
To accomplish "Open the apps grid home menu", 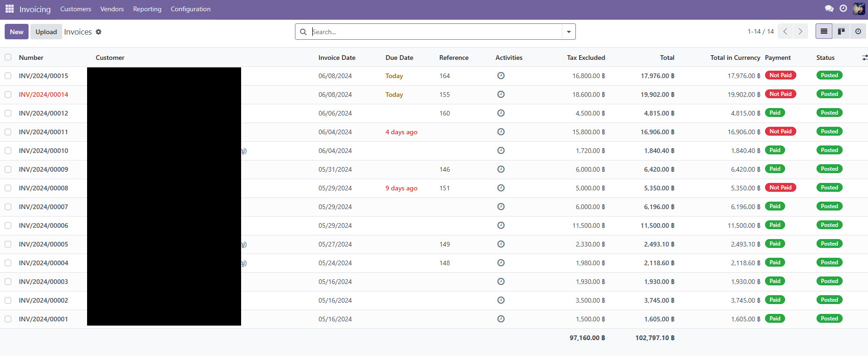I will coord(9,9).
